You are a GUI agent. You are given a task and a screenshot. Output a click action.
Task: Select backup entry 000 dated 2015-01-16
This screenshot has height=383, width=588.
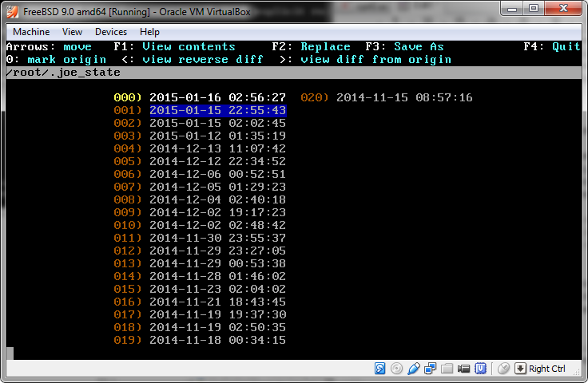coord(217,98)
